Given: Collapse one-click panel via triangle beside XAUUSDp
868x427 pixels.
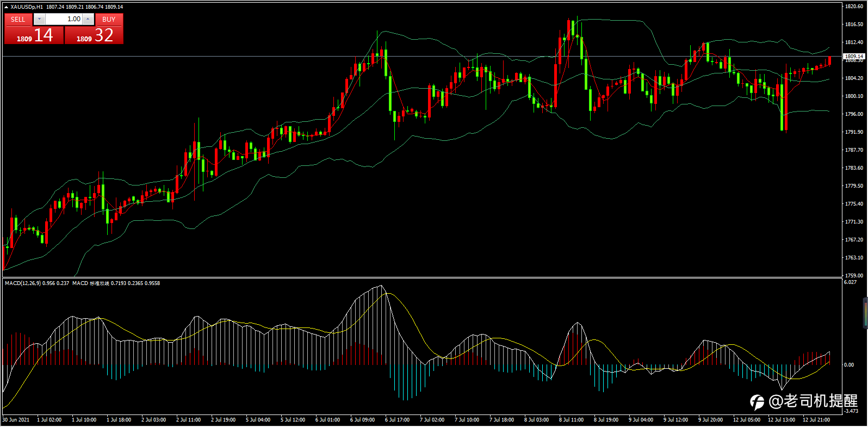Looking at the screenshot, I should [6, 7].
